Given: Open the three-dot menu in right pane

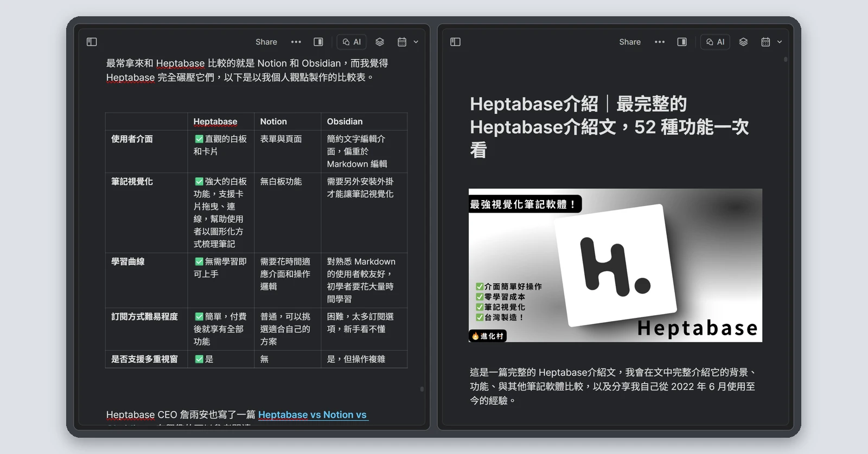Looking at the screenshot, I should [659, 42].
